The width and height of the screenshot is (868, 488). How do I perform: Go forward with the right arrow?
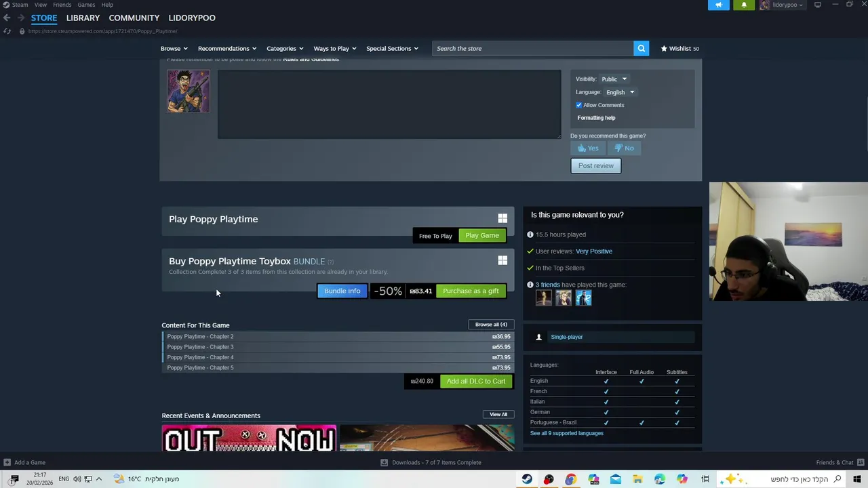pyautogui.click(x=21, y=18)
